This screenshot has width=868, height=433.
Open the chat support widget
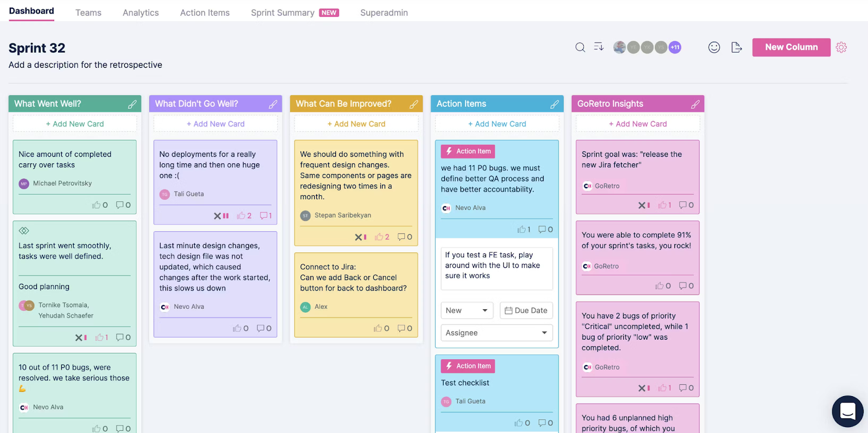[x=847, y=411]
